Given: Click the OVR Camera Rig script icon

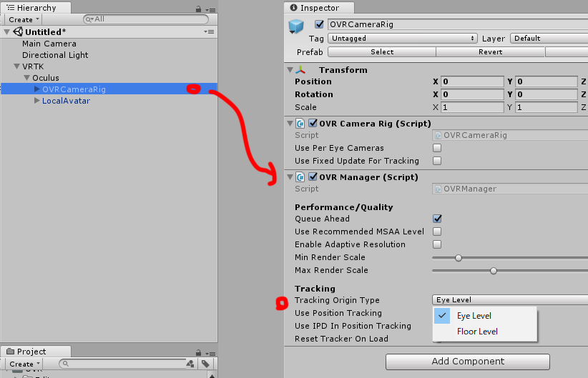Looking at the screenshot, I should click(x=300, y=123).
